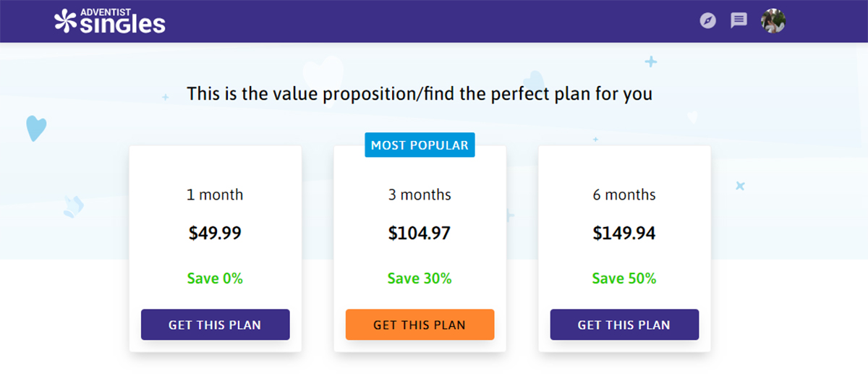Open the compass discover icon
Image resolution: width=868 pixels, height=392 pixels.
(x=708, y=20)
